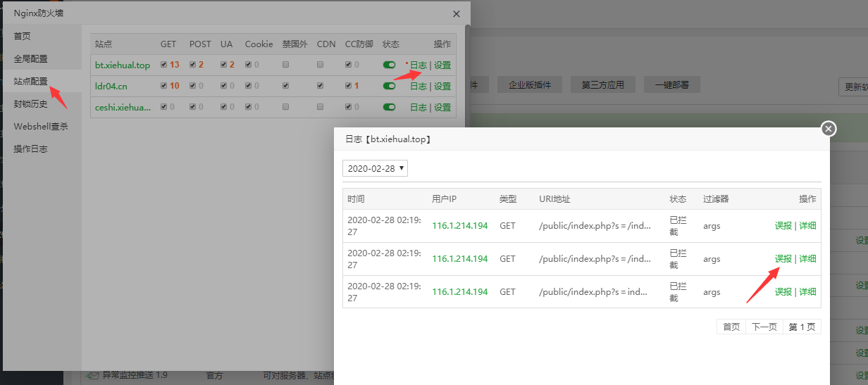Close the Nginx防火墙 window
The height and width of the screenshot is (385, 868).
[x=457, y=13]
